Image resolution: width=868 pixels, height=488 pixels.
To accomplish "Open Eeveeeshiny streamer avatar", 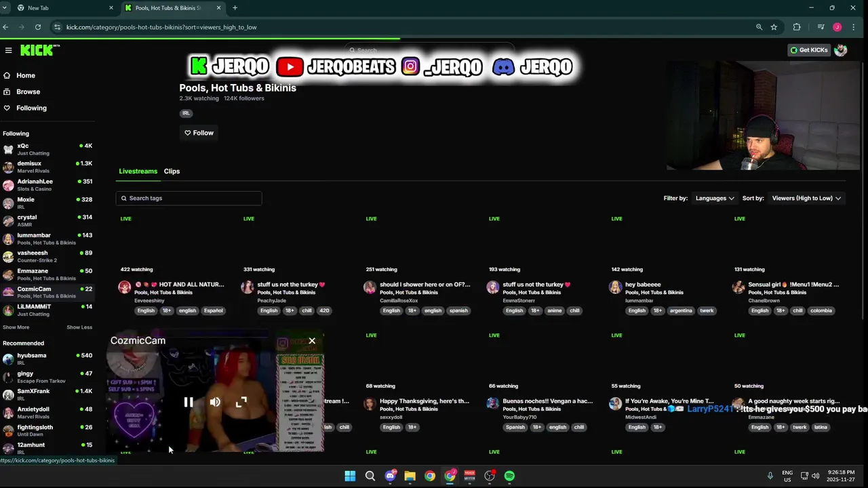I will click(x=125, y=287).
